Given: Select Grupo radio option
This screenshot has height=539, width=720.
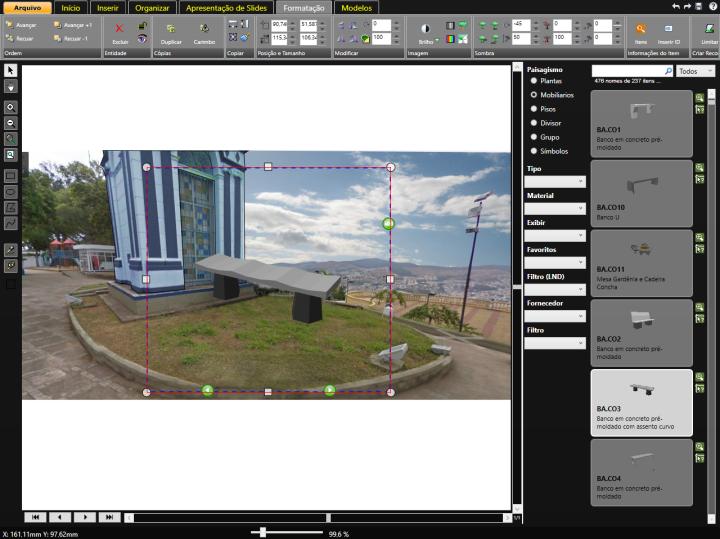Looking at the screenshot, I should (x=534, y=137).
